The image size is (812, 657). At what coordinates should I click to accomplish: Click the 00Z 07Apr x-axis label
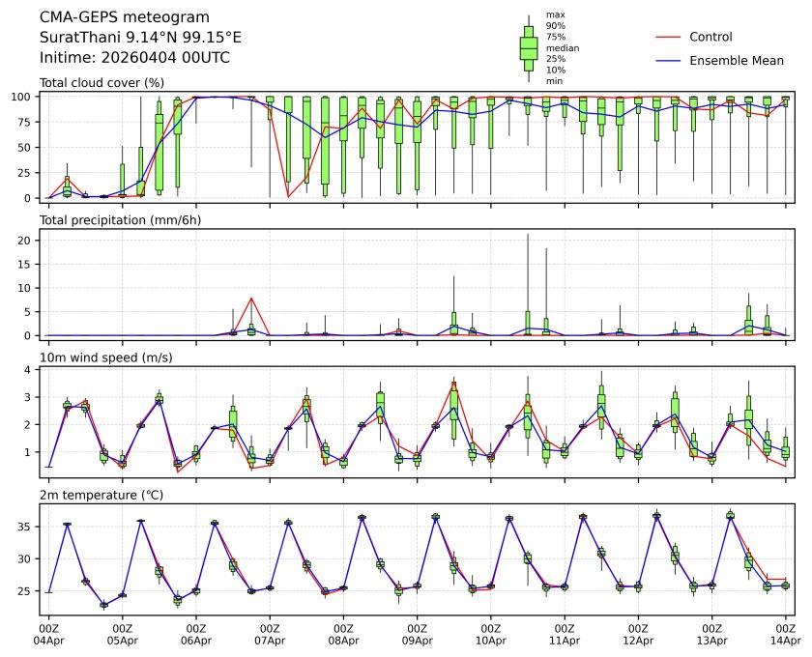[x=270, y=633]
